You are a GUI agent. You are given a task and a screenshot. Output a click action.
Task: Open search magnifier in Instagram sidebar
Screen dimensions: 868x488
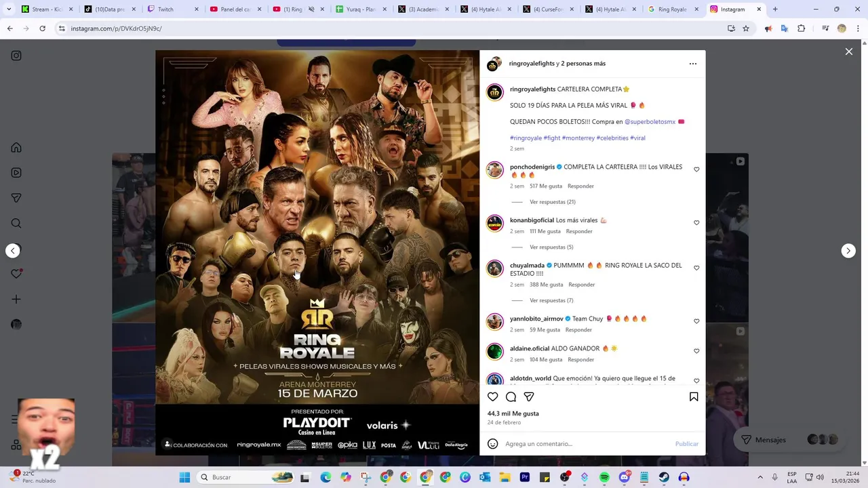(16, 224)
